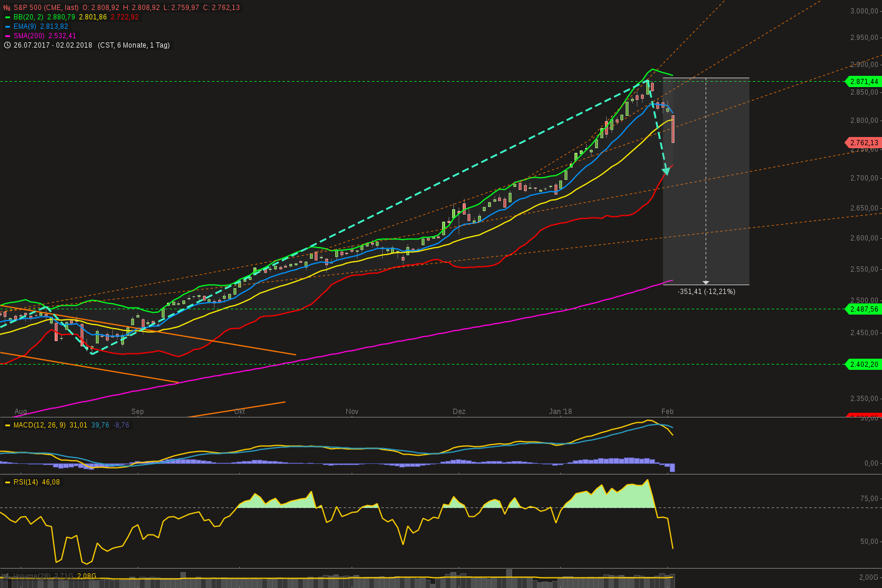Click the low price L: 2.759,97

coord(181,8)
